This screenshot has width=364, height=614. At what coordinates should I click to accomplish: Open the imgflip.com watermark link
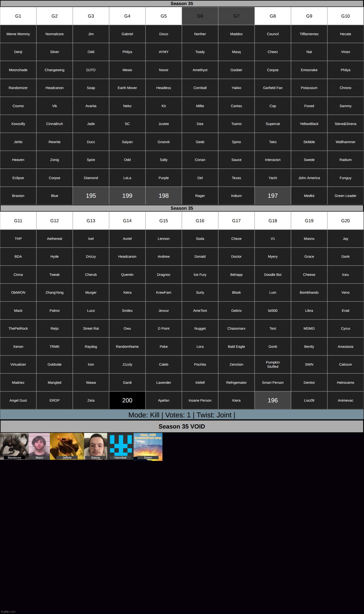(8, 611)
